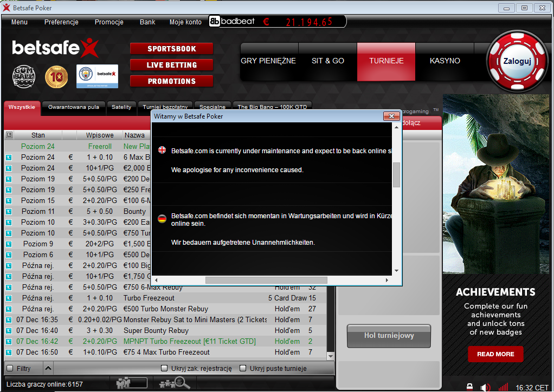This screenshot has width=554, height=392.
Task: Click the lobby icon for 07 Dec 16:35 row
Action: (9, 320)
